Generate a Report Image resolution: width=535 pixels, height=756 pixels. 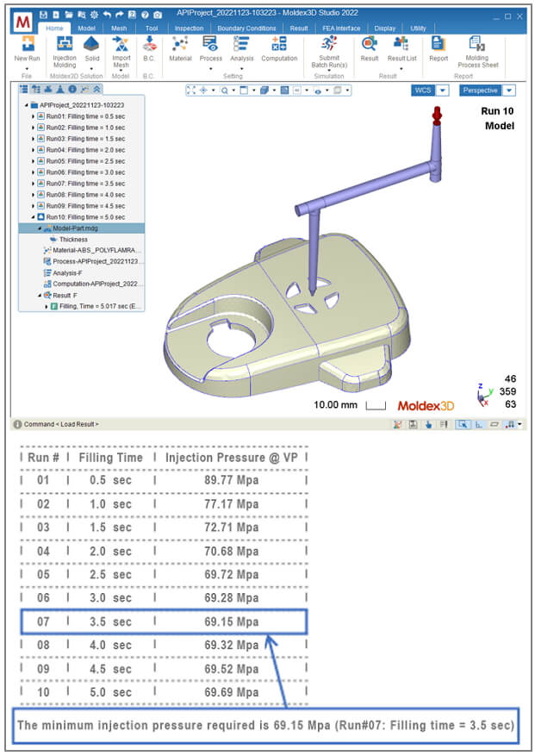[x=439, y=44]
